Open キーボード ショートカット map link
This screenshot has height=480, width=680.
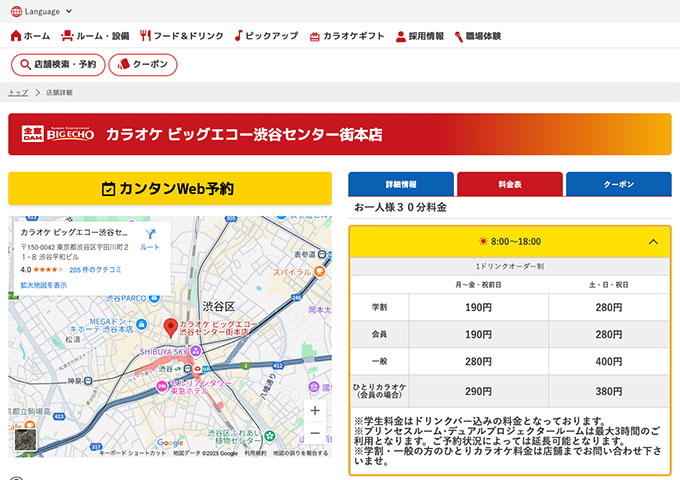click(132, 453)
